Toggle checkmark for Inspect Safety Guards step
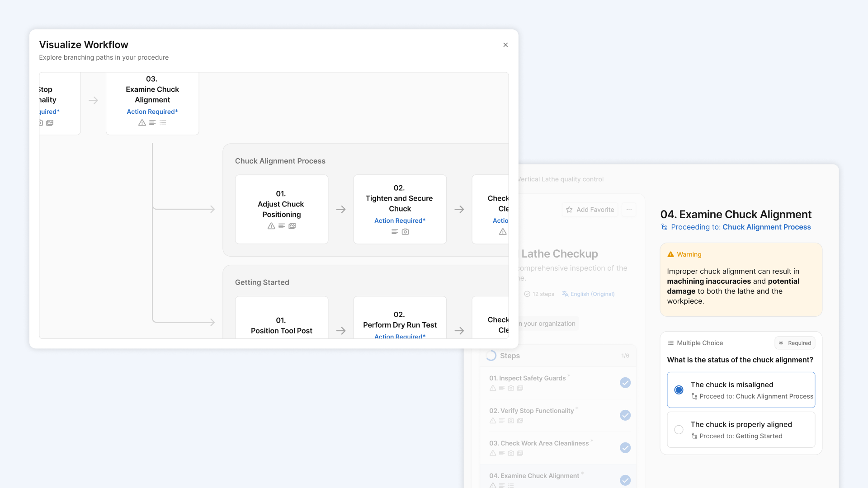 [625, 383]
